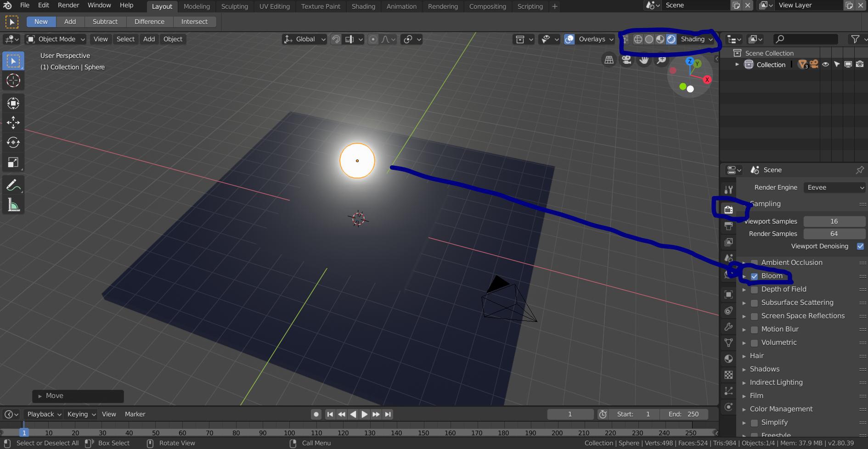Uncheck Viewport Denoising

tap(860, 247)
